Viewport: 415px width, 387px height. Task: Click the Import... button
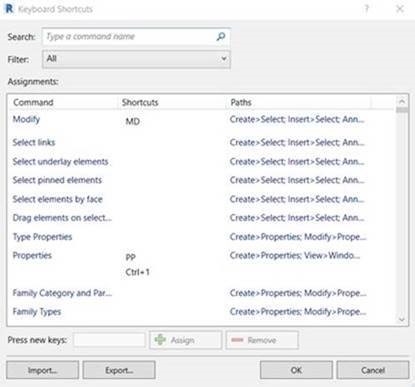[42, 370]
